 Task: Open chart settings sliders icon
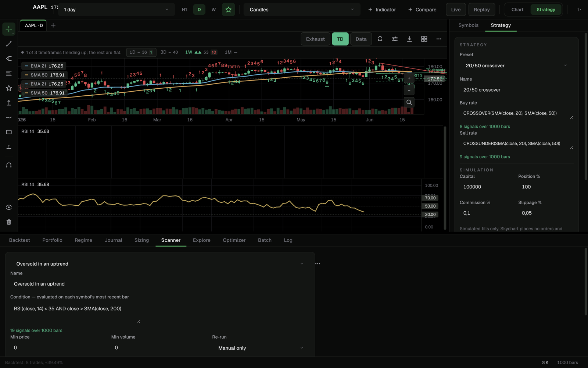(395, 39)
